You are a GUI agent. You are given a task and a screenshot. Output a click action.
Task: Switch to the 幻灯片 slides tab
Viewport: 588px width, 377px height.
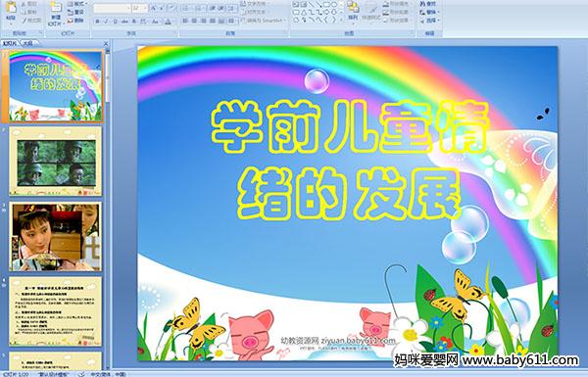click(10, 43)
